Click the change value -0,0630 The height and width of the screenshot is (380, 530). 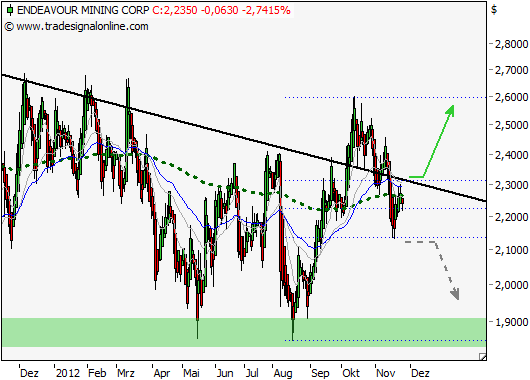[219, 10]
